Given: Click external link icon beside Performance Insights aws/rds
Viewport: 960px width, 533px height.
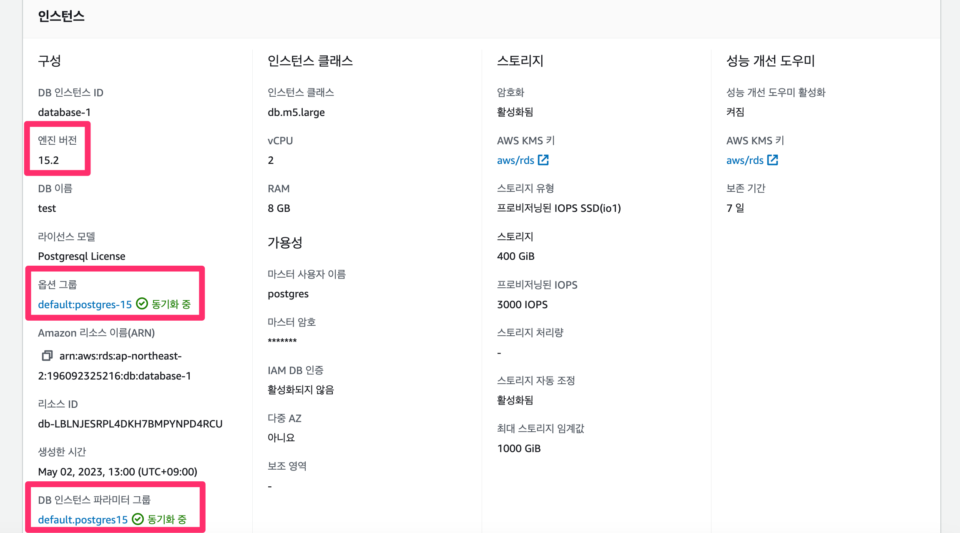Looking at the screenshot, I should [x=773, y=160].
